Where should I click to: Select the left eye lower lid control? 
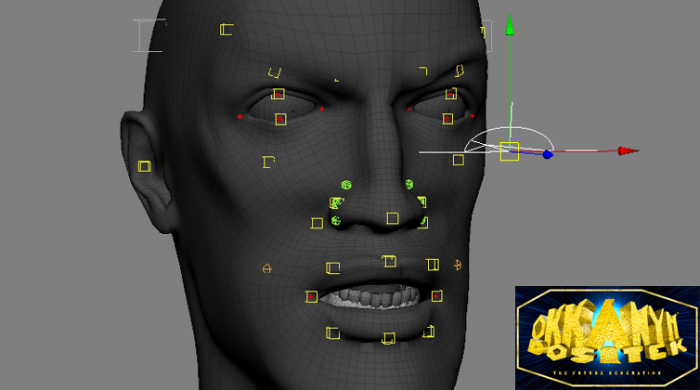click(x=280, y=119)
